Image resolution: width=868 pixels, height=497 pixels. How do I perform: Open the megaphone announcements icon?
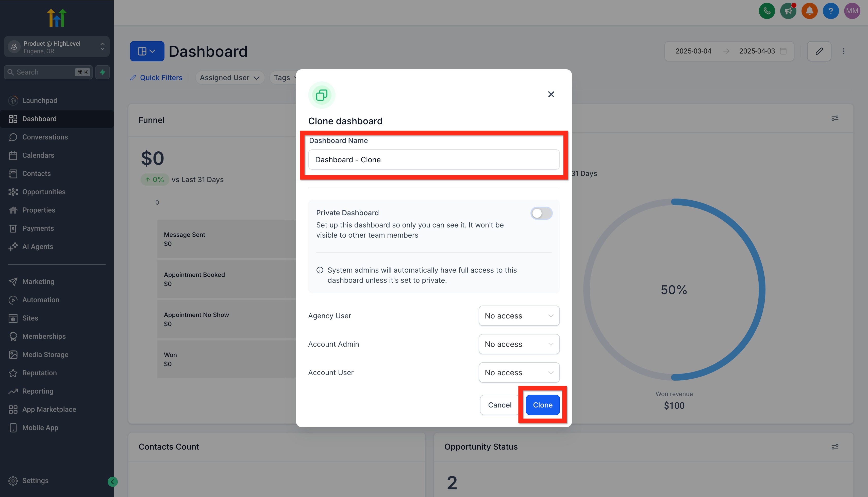click(x=788, y=11)
